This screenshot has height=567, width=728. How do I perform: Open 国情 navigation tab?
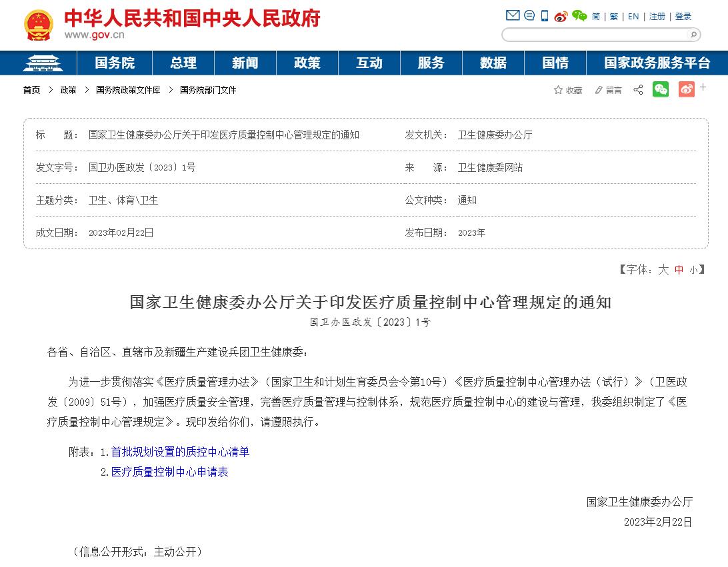pos(555,63)
